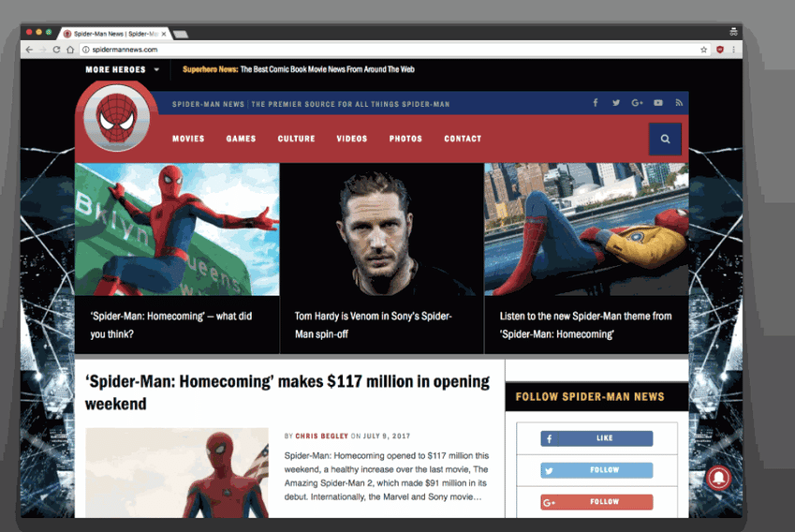Bookmark page with the star icon
The image size is (795, 532).
coord(704,50)
